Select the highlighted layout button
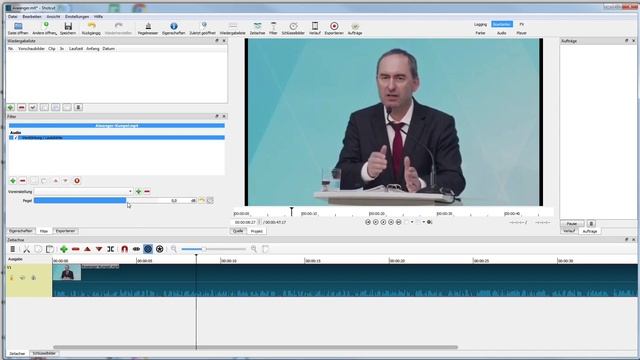Screen dimensions: 640x360 [502, 24]
